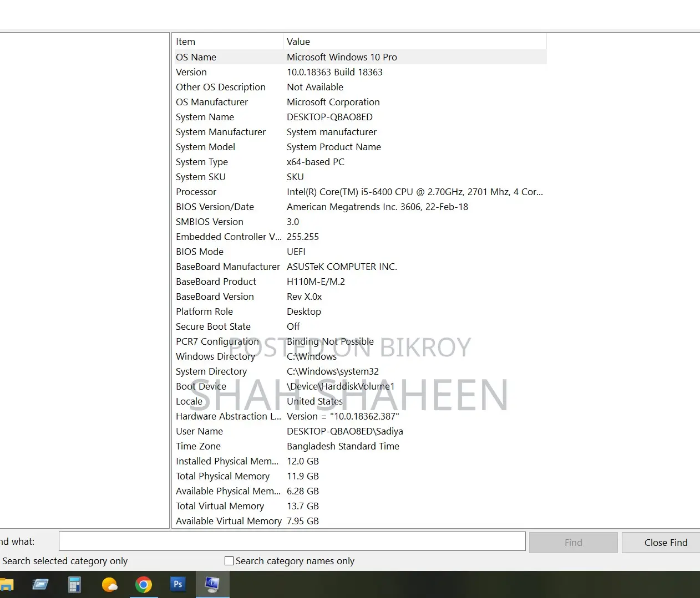Select the Processor row
Image resolution: width=700 pixels, height=598 pixels.
pos(361,192)
